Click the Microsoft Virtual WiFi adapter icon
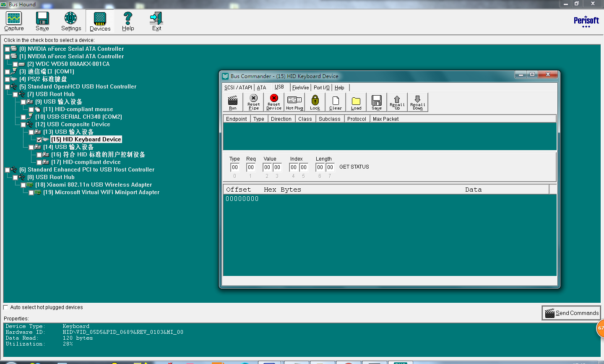 [38, 192]
